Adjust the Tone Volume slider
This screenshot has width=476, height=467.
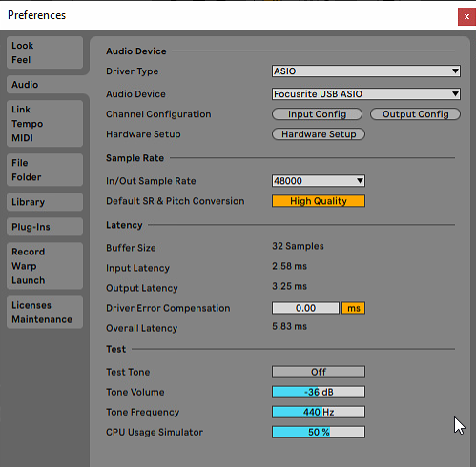coord(319,392)
